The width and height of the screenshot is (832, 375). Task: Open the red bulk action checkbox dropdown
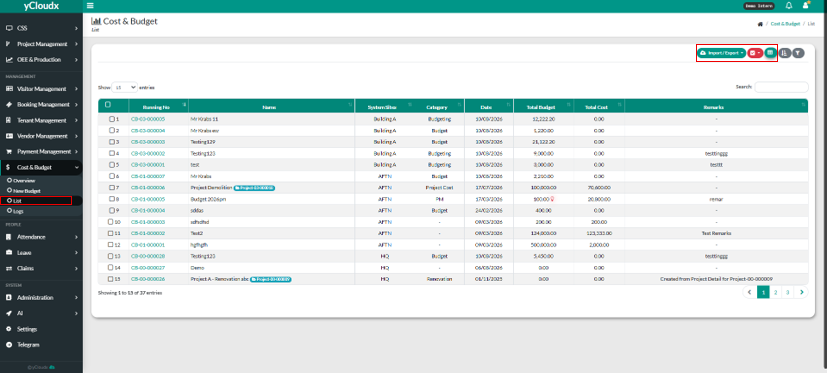click(x=756, y=53)
